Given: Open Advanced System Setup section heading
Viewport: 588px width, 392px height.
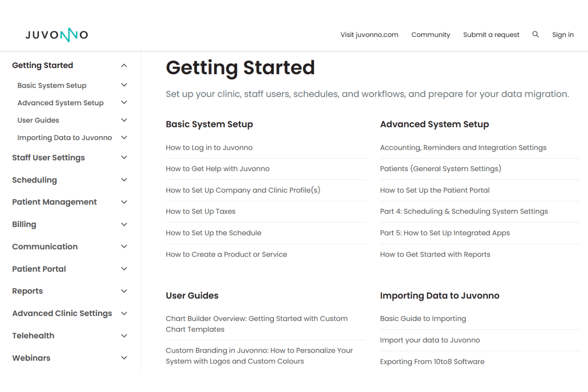Looking at the screenshot, I should tap(434, 124).
